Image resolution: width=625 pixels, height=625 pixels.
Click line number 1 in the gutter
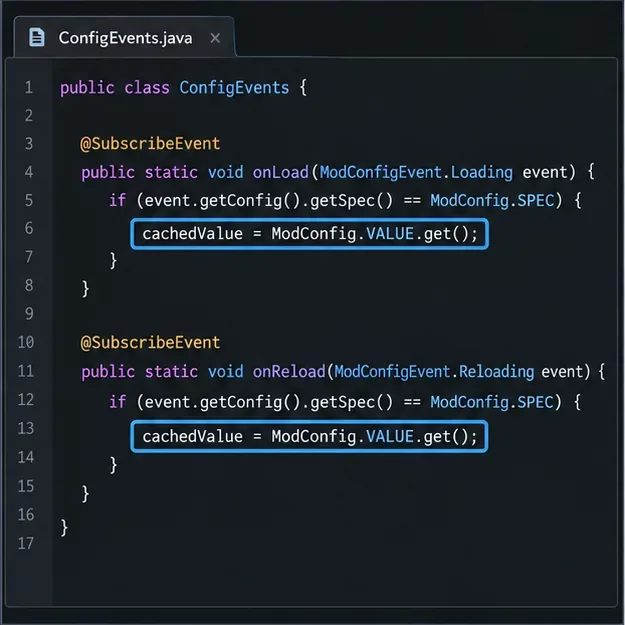[29, 87]
